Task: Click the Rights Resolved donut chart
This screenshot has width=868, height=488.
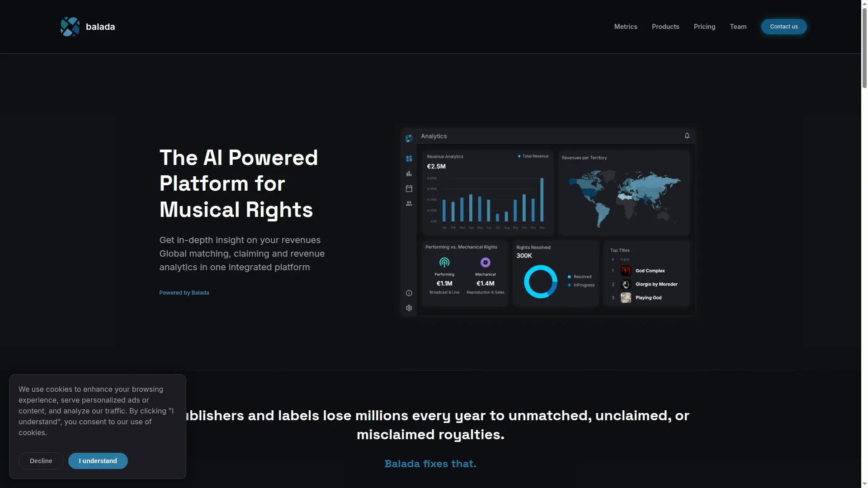Action: click(541, 282)
